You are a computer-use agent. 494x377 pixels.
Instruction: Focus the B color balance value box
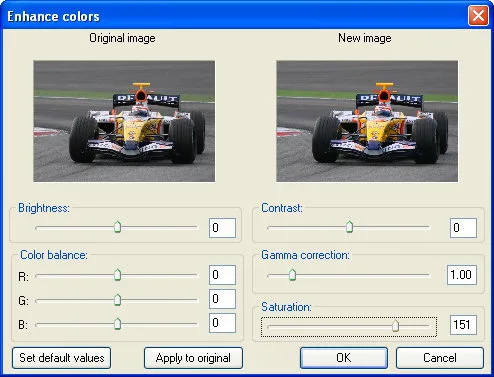click(222, 323)
